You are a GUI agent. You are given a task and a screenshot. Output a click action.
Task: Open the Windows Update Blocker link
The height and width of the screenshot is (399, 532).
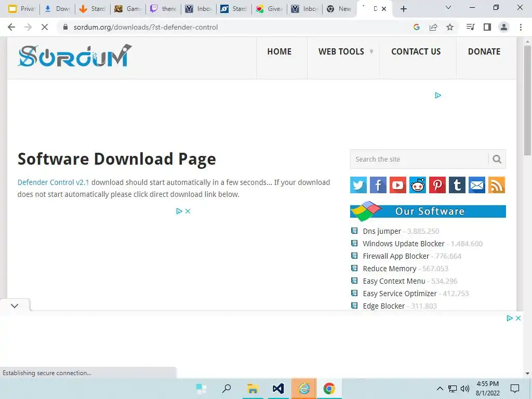[x=403, y=244]
